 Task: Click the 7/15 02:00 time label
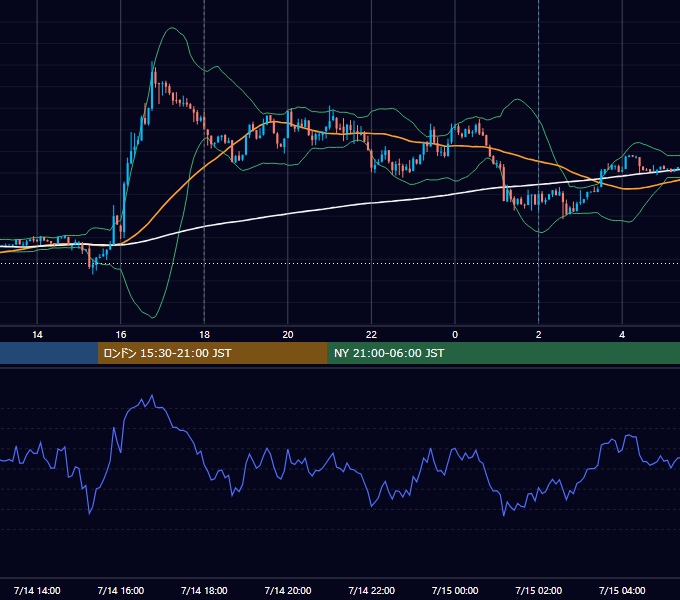[x=539, y=590]
